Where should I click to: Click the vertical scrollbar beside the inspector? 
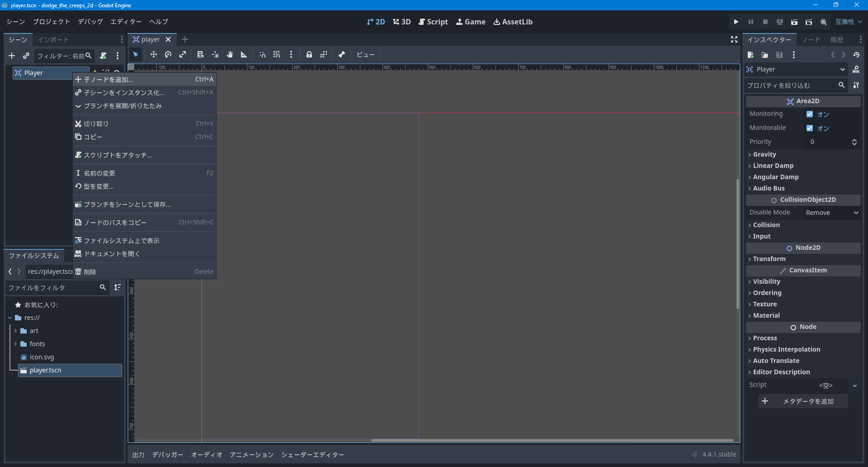(x=738, y=244)
